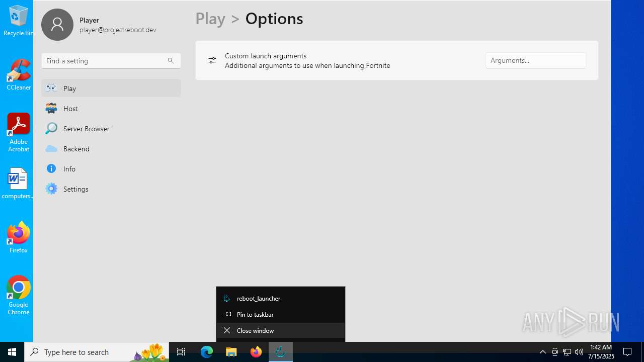Click the search magnifier in Find a setting

[x=171, y=60]
